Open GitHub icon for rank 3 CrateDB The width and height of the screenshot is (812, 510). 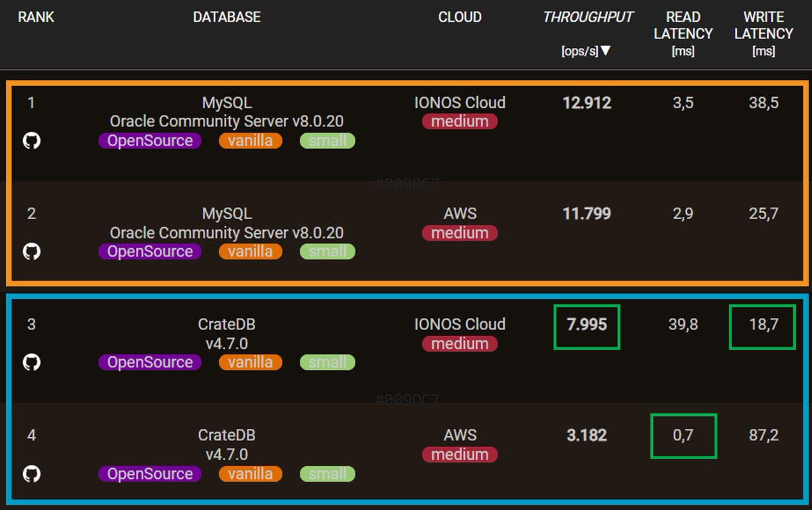click(32, 363)
